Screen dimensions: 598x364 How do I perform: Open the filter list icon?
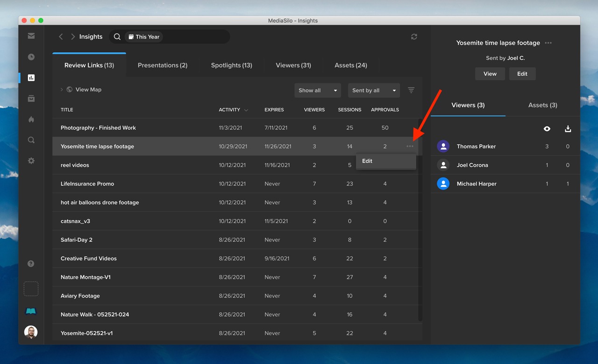411,90
